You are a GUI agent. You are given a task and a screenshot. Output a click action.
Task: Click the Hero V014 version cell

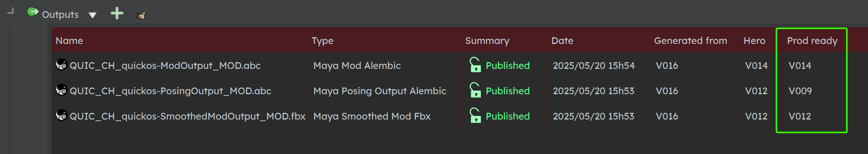click(756, 66)
